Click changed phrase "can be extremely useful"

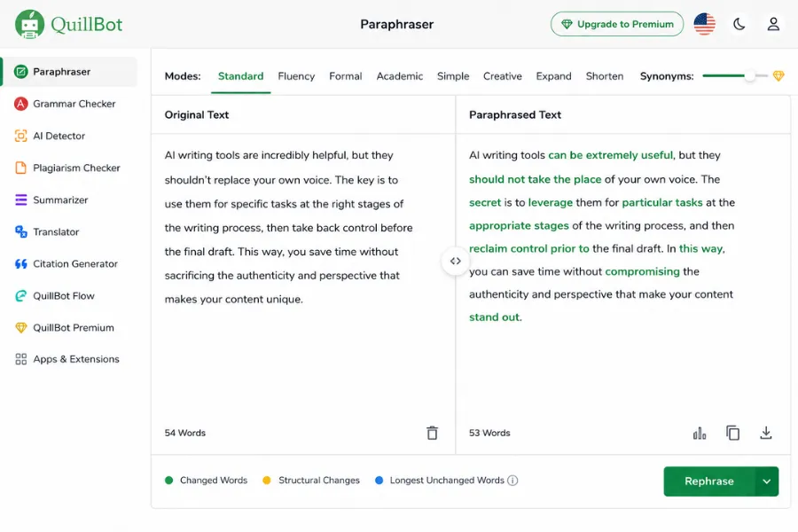pos(610,155)
